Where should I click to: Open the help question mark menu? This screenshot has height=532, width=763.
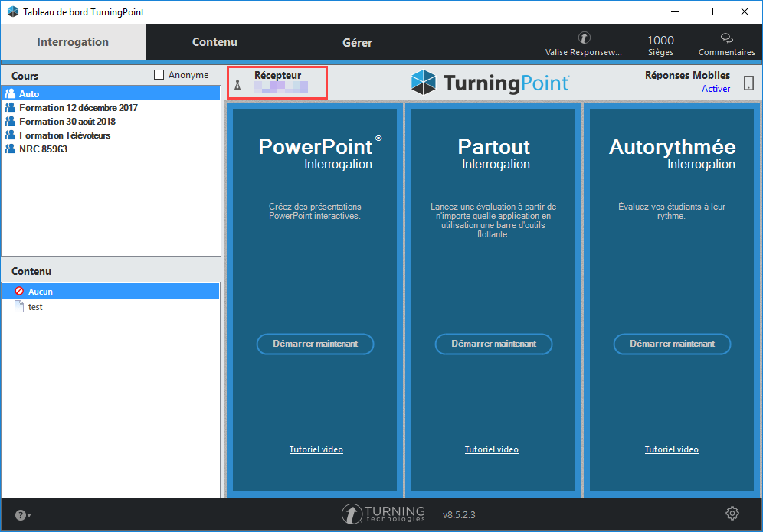pos(22,515)
